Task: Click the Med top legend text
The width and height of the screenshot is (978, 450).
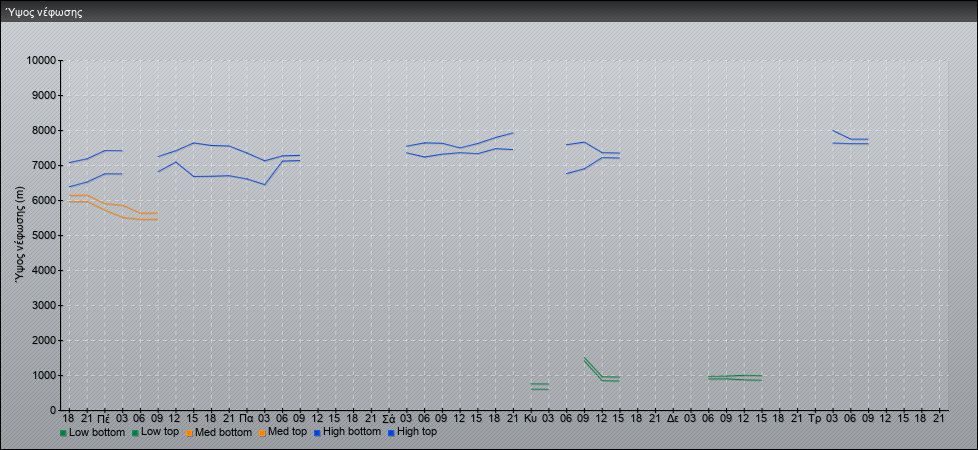Action: tap(287, 432)
